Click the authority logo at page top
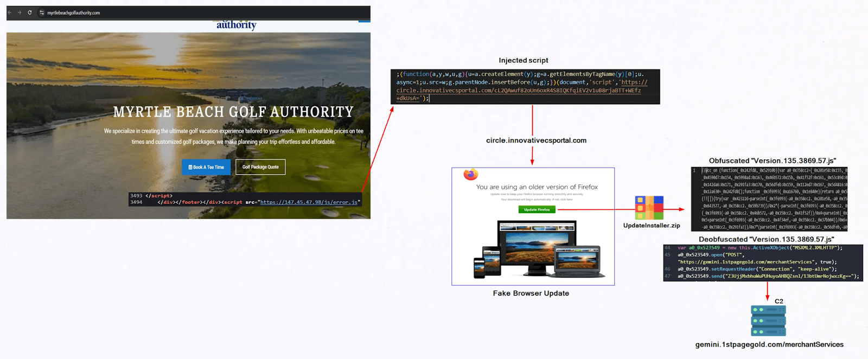Viewport: 868px width, 359px height. 236,25
